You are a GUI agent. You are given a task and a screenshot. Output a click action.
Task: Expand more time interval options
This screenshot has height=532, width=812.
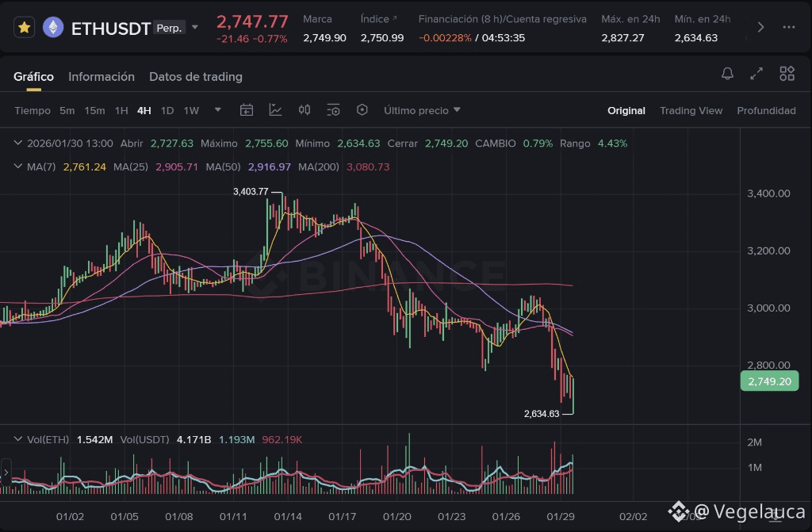(x=218, y=110)
